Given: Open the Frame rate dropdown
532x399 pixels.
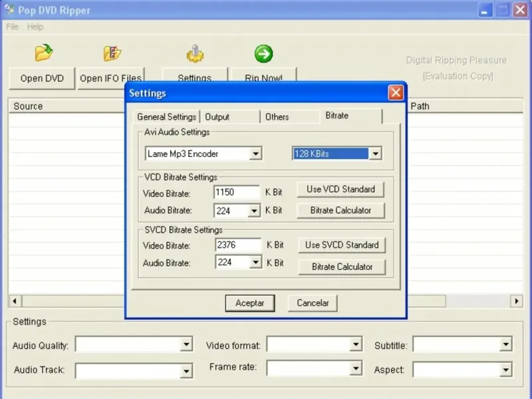Looking at the screenshot, I should 356,368.
